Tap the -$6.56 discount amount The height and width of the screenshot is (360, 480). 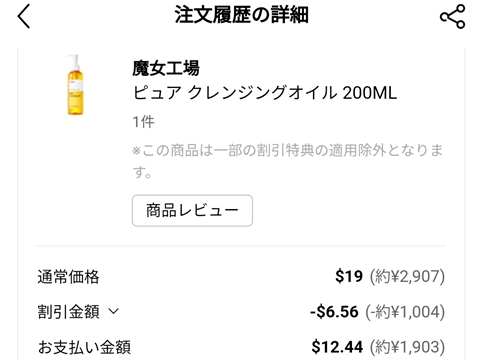coord(334,312)
